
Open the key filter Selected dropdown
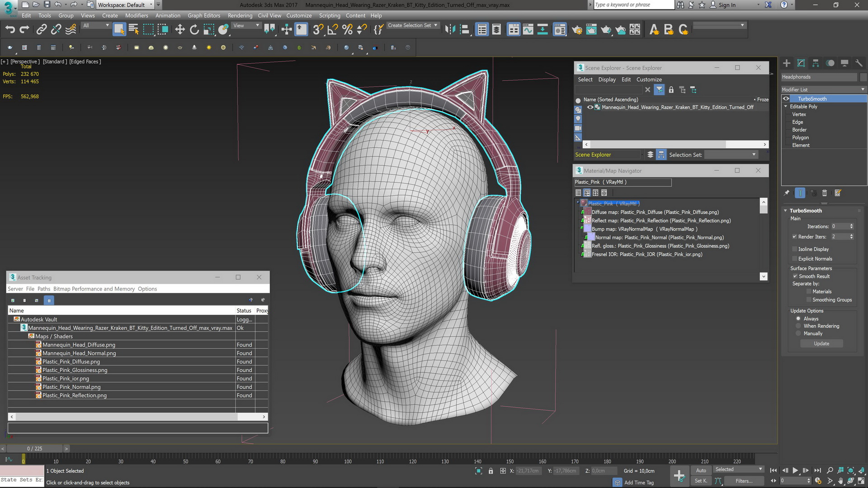739,469
